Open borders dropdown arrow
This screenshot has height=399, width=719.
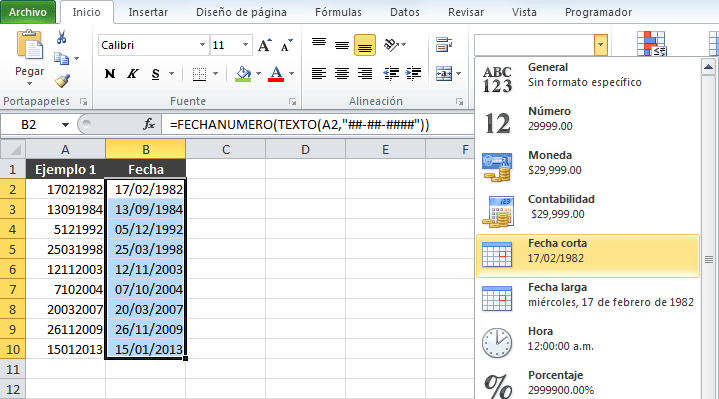[216, 73]
